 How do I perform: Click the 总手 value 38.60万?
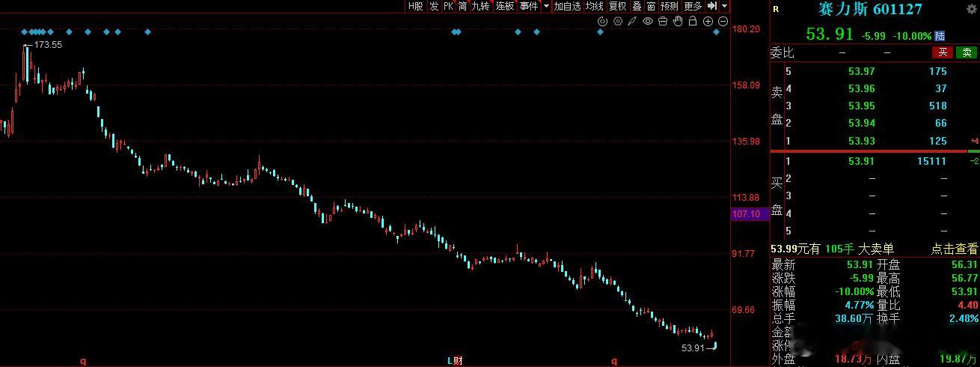tap(854, 318)
